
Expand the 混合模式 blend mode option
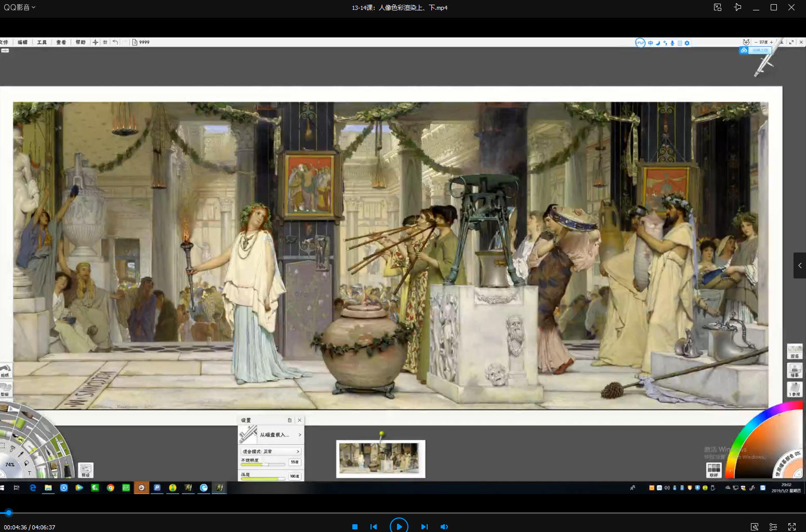[x=271, y=451]
